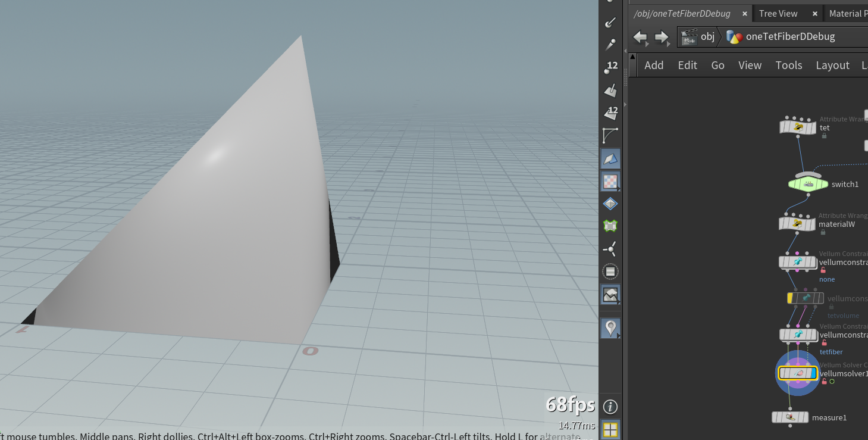868x440 pixels.
Task: Open the Edit menu
Action: tap(687, 65)
